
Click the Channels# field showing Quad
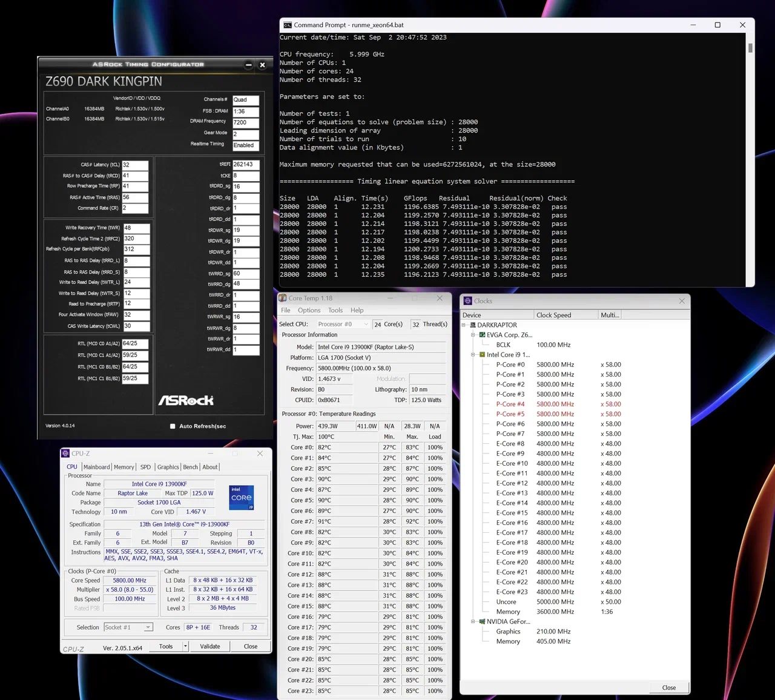click(246, 100)
